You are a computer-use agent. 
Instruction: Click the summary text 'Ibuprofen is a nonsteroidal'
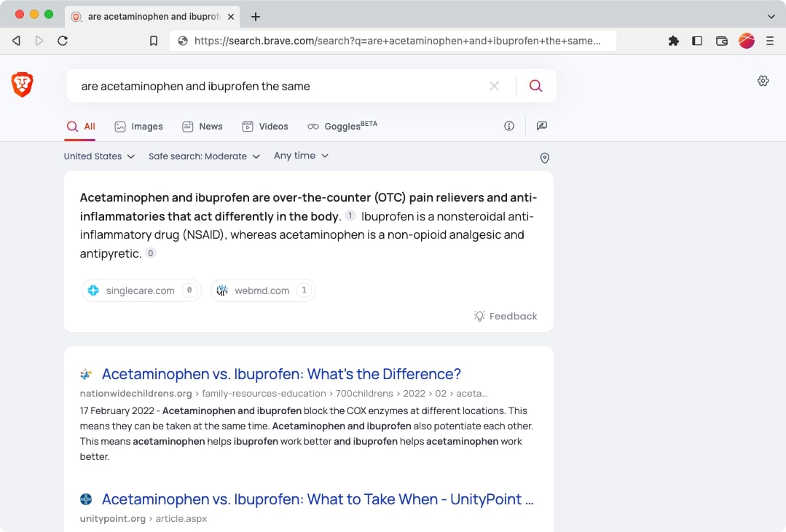click(x=433, y=216)
